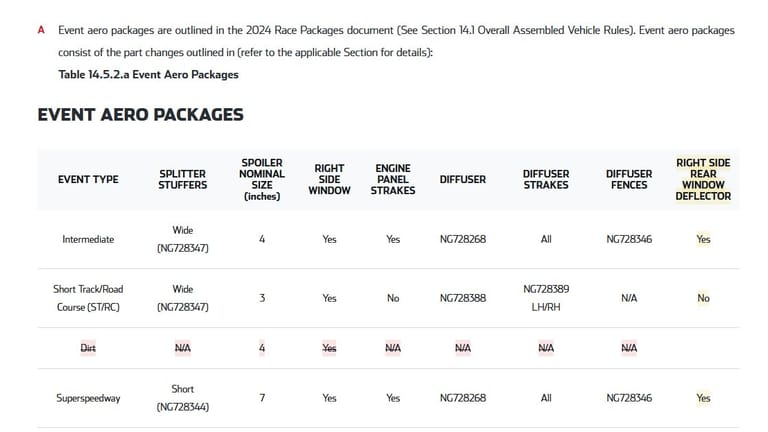Select the Intermediate row 'NG728346' diffuser fences cell
This screenshot has height=432, width=768.
629,240
